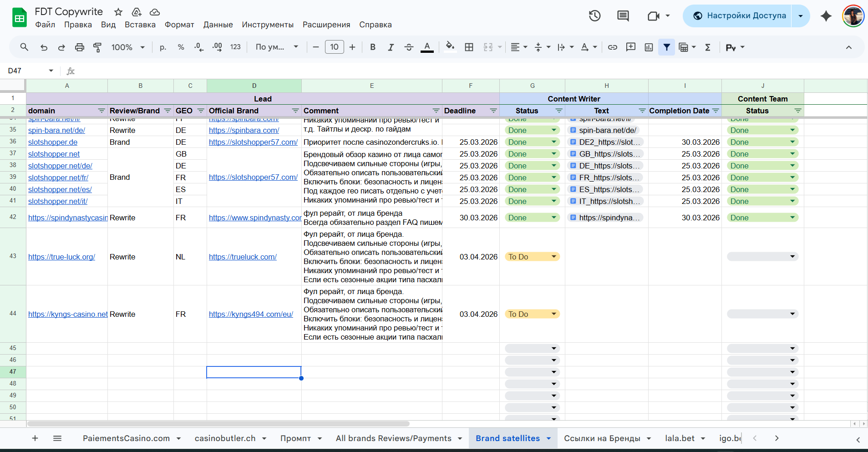Toggle the filter button in toolbar
Screen dimensions: 868x452
point(666,47)
